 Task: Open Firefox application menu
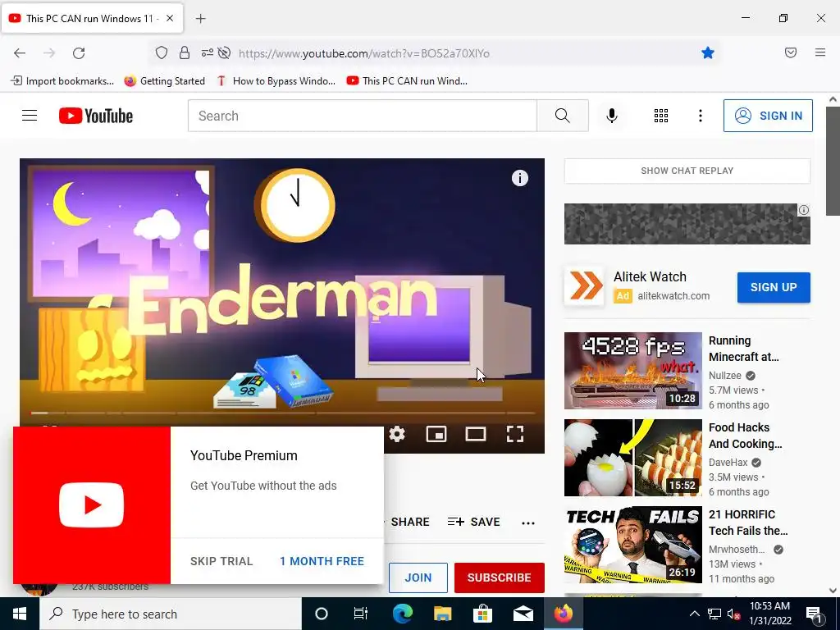(x=820, y=52)
